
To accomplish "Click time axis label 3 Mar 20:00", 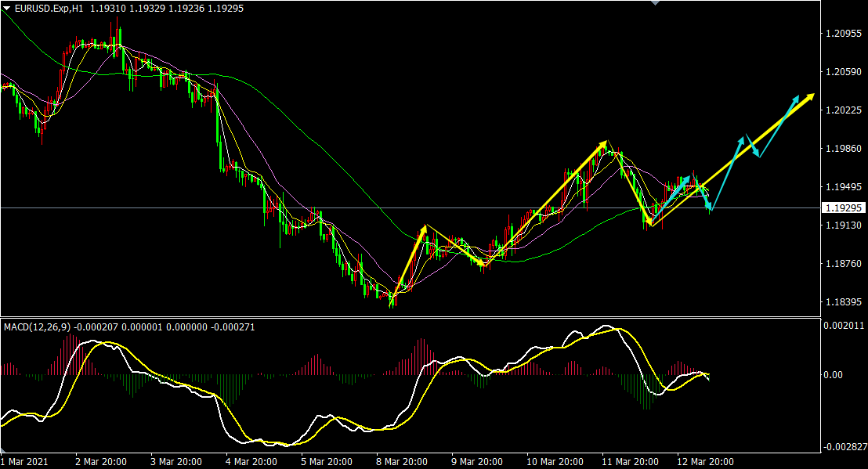I will pos(176,462).
